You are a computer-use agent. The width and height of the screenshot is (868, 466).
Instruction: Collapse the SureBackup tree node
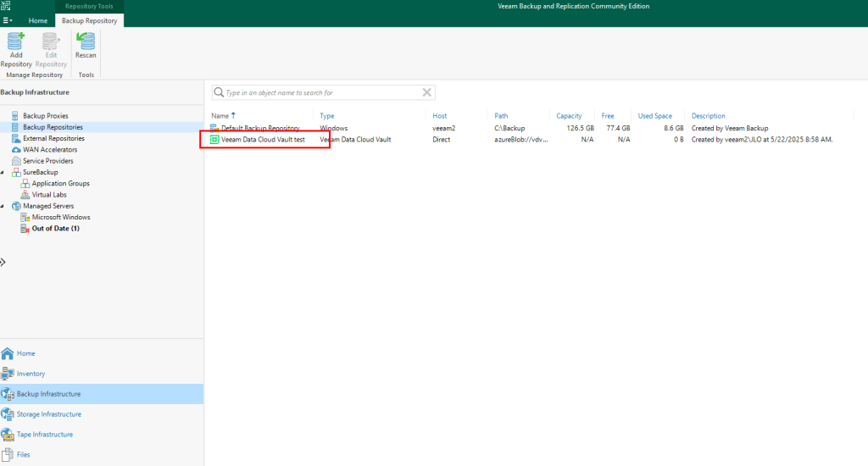tap(3, 173)
